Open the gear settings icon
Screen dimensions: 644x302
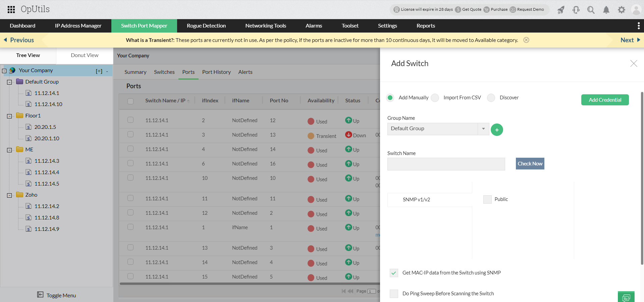[622, 10]
